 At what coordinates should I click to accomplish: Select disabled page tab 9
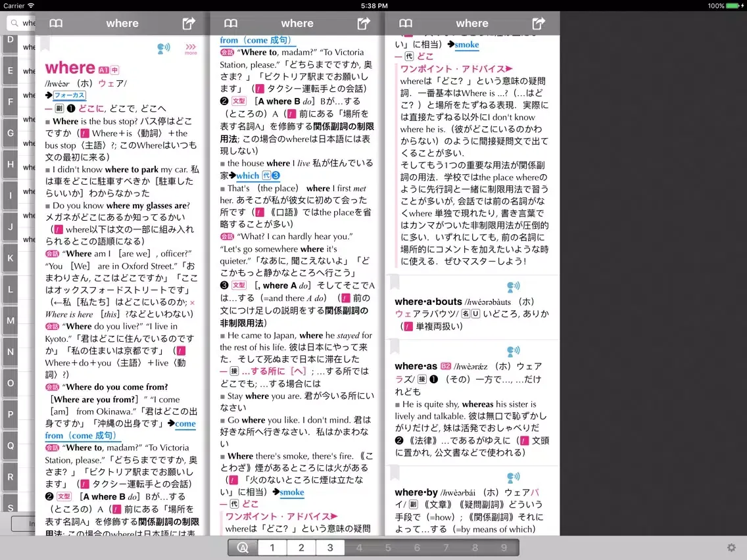tap(504, 548)
